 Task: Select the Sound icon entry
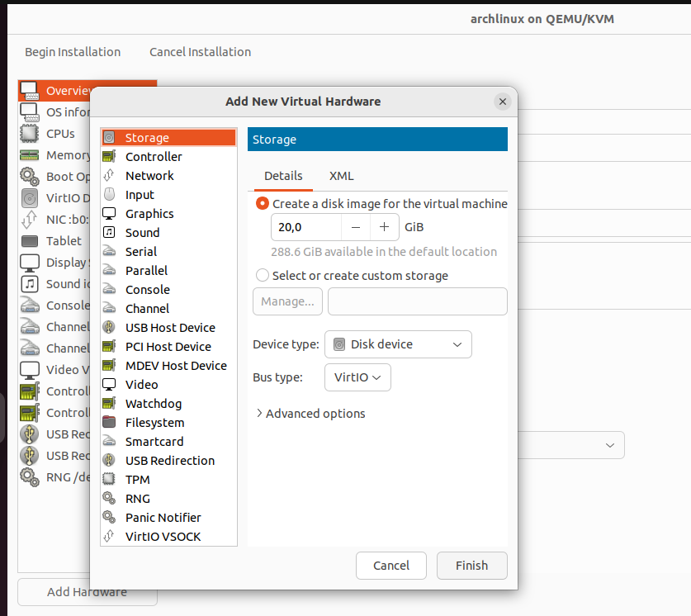tap(109, 233)
